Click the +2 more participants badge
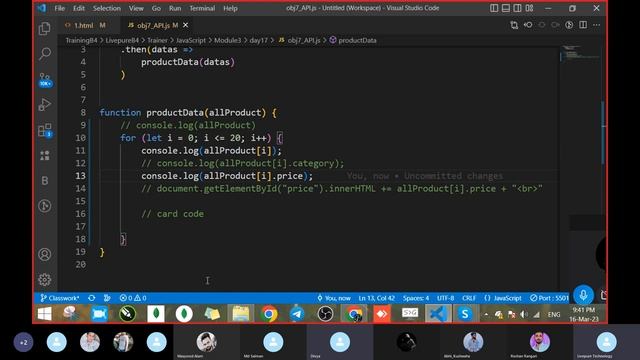 [x=24, y=342]
